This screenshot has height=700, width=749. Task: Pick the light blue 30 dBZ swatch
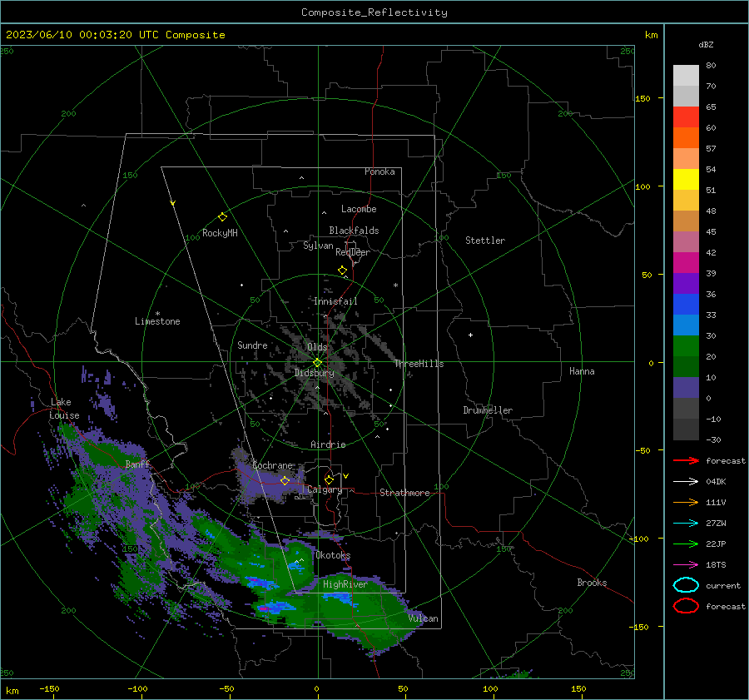686,325
